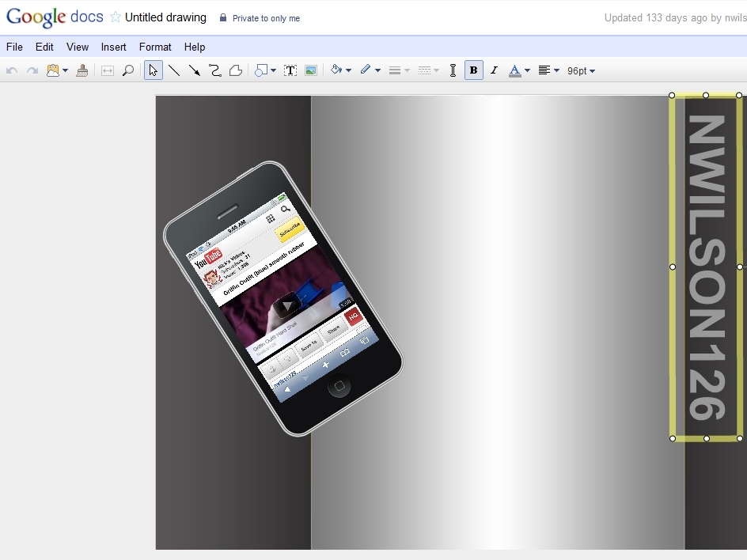Select the Curve connector tool
Image resolution: width=747 pixels, height=560 pixels.
click(x=215, y=70)
